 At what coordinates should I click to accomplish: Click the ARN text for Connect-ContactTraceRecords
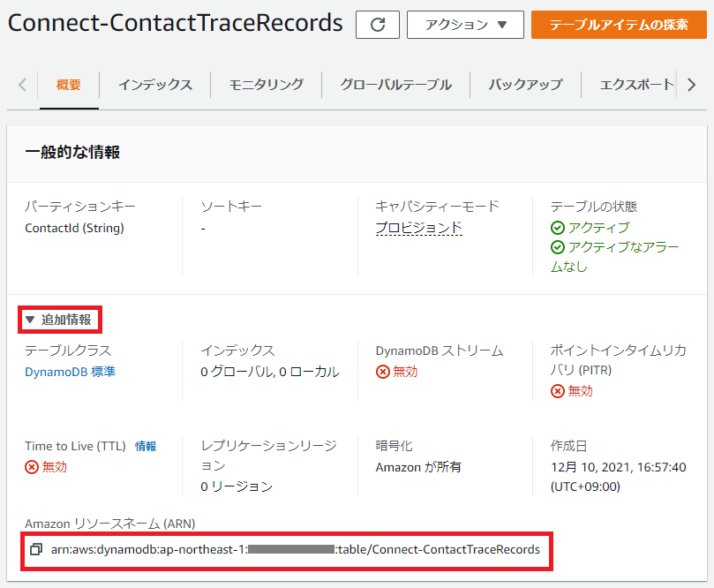[295, 549]
